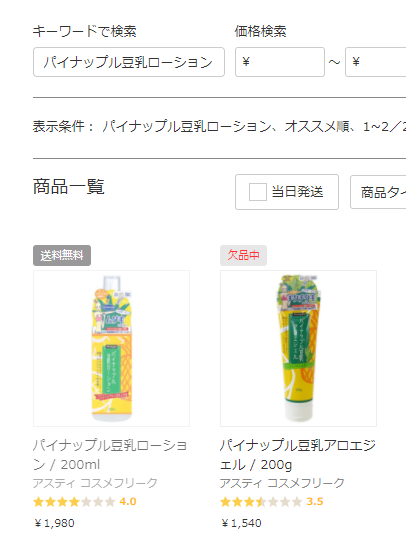Click the 商品一覧 heading
This screenshot has width=406, height=534.
coord(69,187)
